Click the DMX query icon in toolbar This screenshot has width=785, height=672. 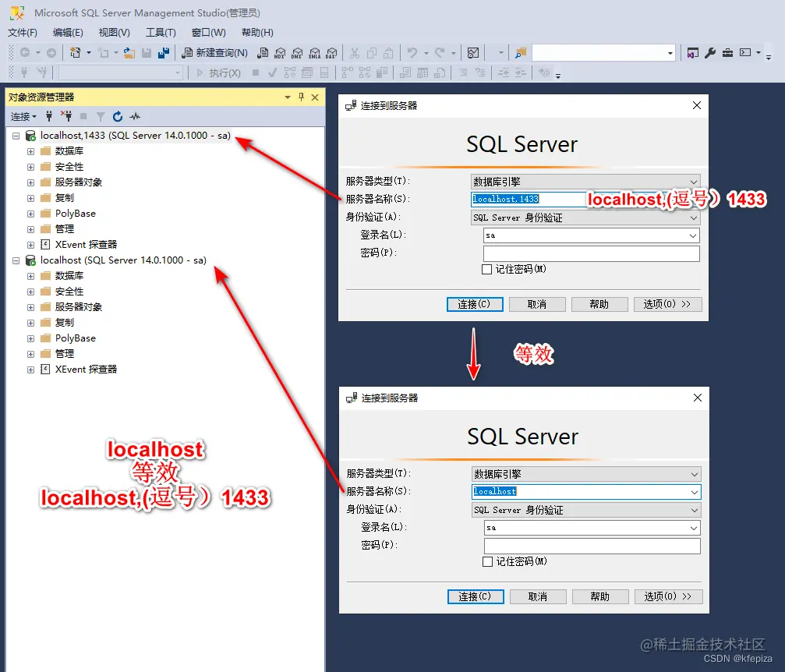tap(297, 52)
